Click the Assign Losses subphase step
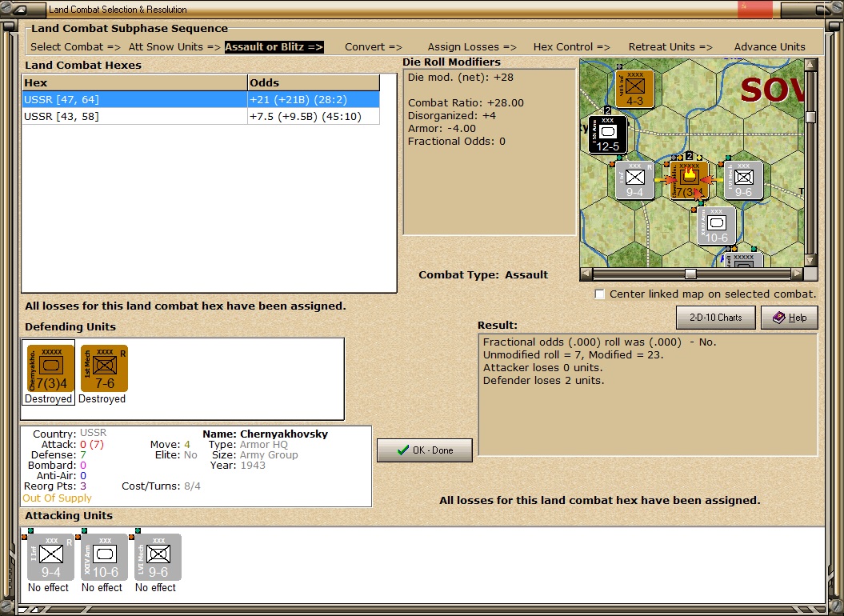The height and width of the screenshot is (616, 844). click(472, 47)
